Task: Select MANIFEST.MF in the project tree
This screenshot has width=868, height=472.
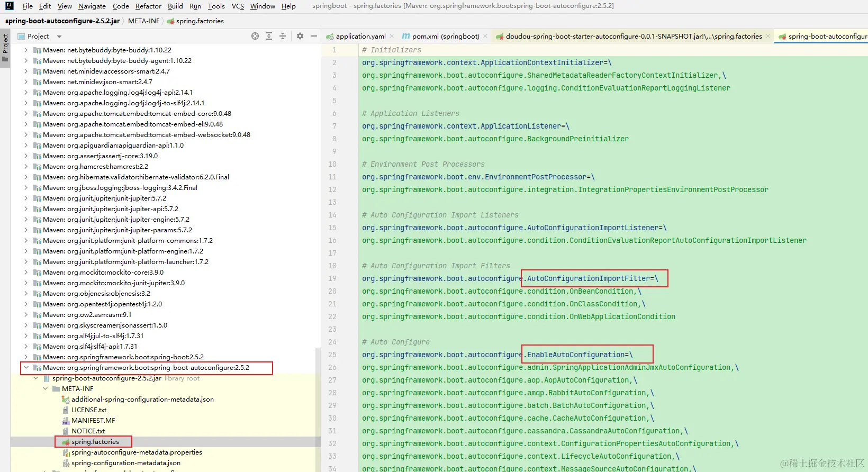Action: pyautogui.click(x=93, y=421)
